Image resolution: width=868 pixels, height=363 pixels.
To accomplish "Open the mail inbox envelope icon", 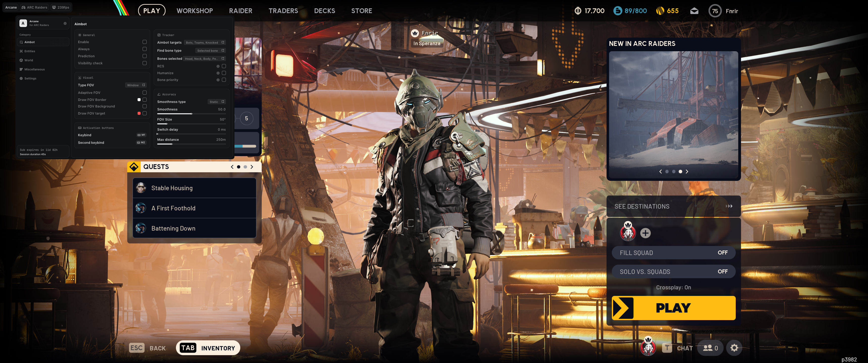I will point(694,11).
